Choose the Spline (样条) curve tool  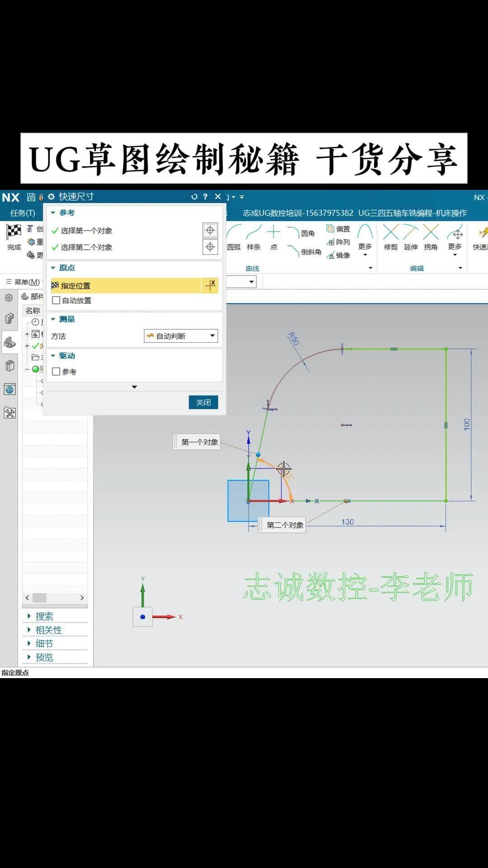(253, 237)
